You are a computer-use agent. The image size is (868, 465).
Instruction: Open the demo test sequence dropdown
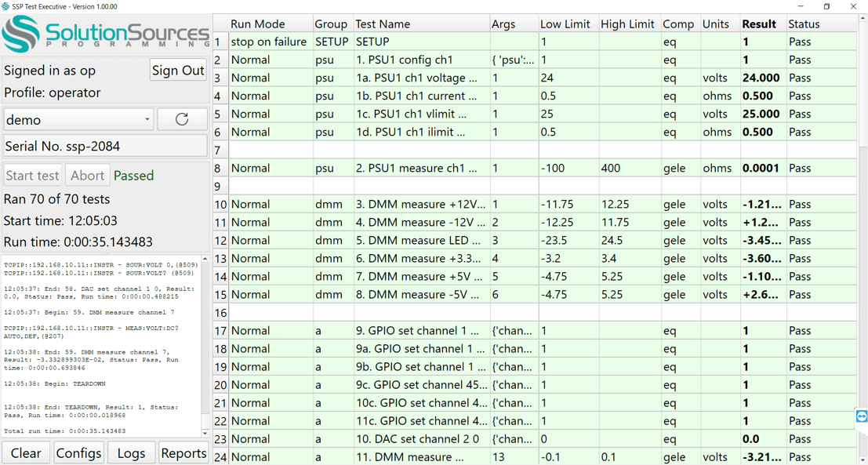tap(78, 119)
